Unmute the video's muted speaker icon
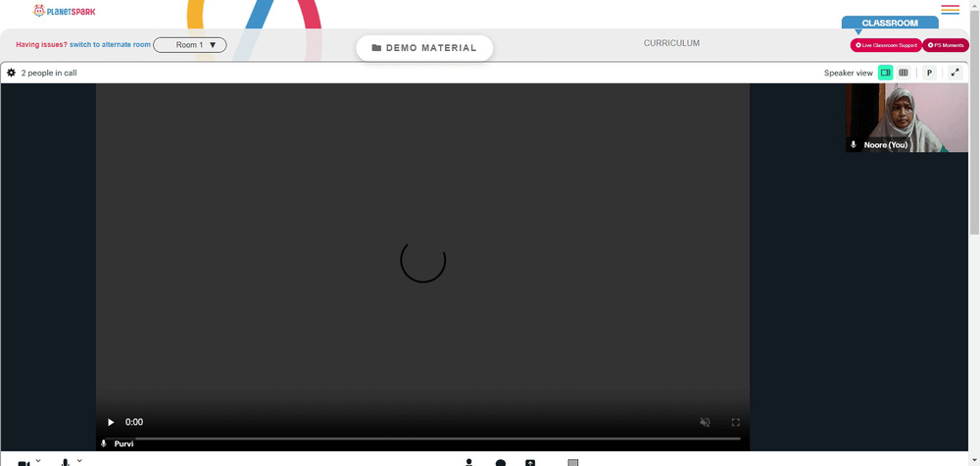Viewport: 980px width, 466px height. tap(705, 422)
